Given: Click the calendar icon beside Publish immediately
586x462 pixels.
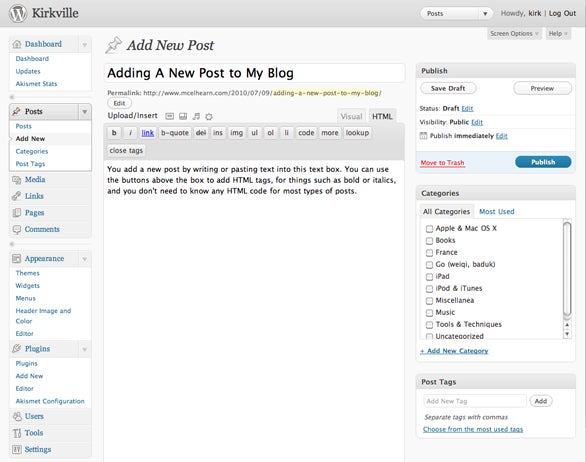Looking at the screenshot, I should (423, 136).
